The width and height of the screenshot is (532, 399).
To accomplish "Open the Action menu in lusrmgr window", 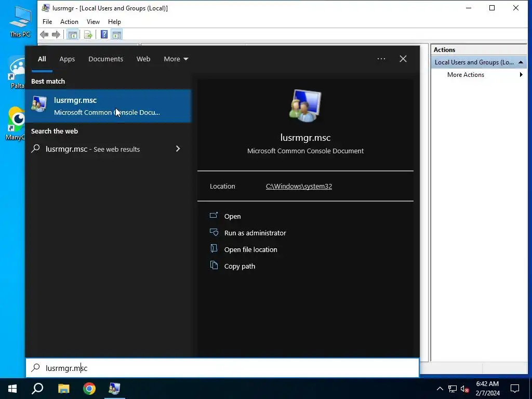I will click(69, 22).
